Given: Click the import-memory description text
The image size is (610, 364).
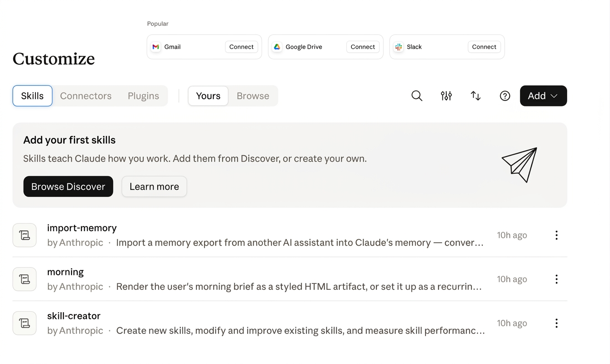Looking at the screenshot, I should point(300,243).
